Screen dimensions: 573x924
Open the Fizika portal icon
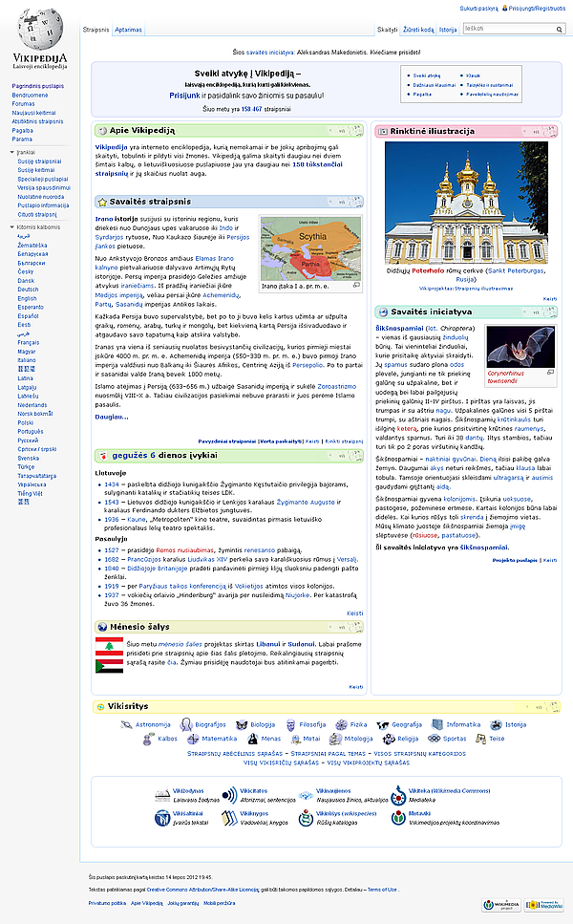point(341,725)
